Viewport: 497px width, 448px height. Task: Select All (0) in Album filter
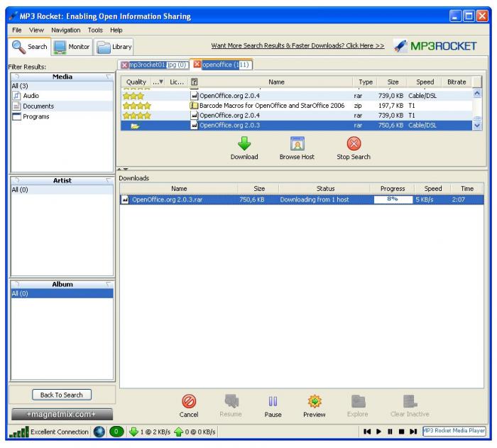[x=62, y=294]
